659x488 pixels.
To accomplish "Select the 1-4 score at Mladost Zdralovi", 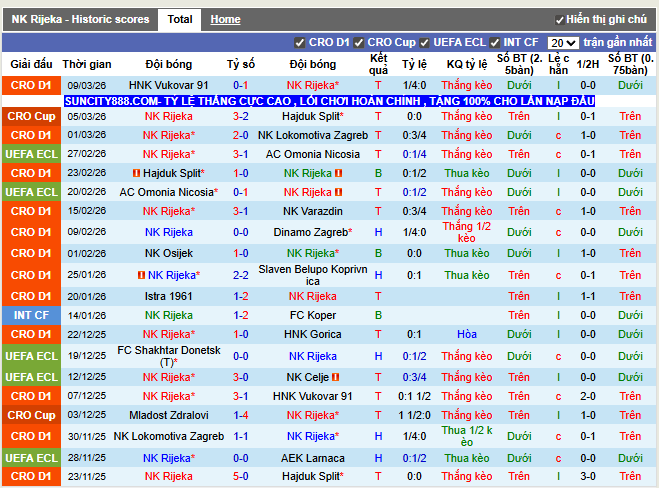I will pos(241,415).
